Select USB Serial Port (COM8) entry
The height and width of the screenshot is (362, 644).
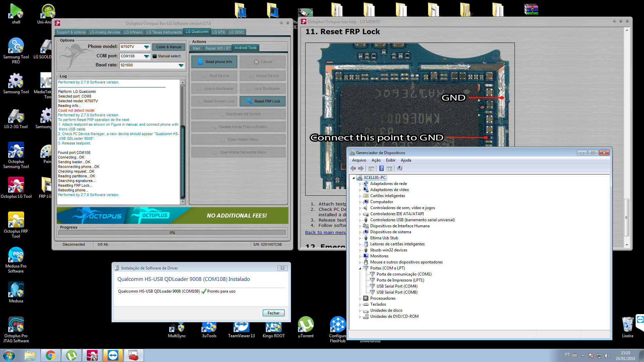(397, 292)
